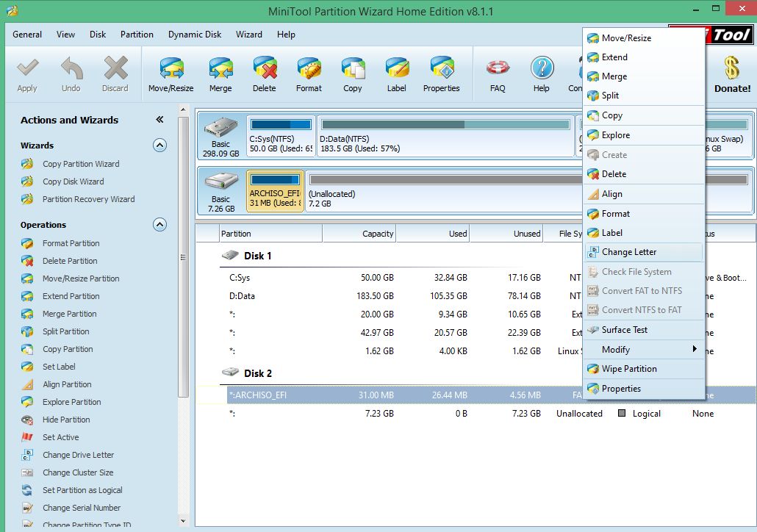Open Copy Partition Wizard link
Screen dimensions: 757x532
(x=80, y=164)
